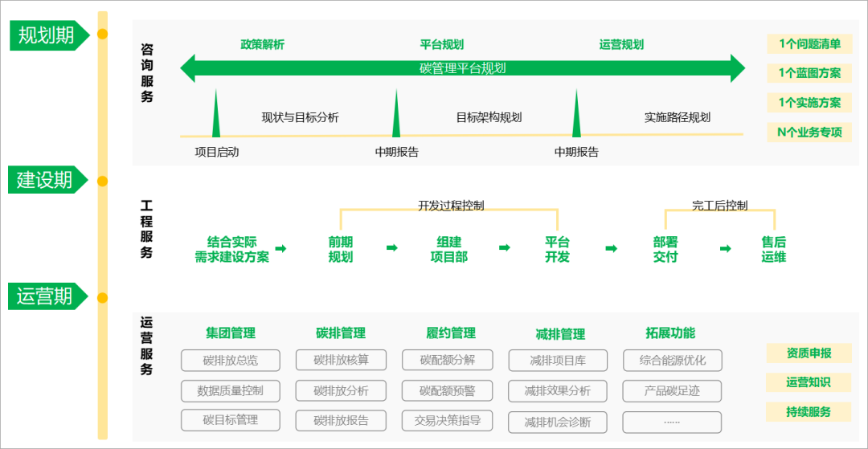Select the 碳配额预警 box

pos(447,390)
